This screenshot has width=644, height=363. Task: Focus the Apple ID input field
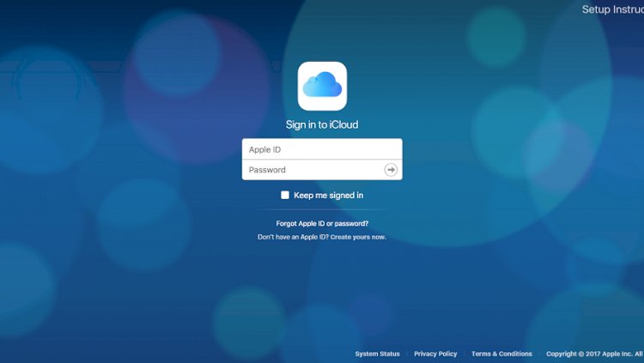[322, 149]
